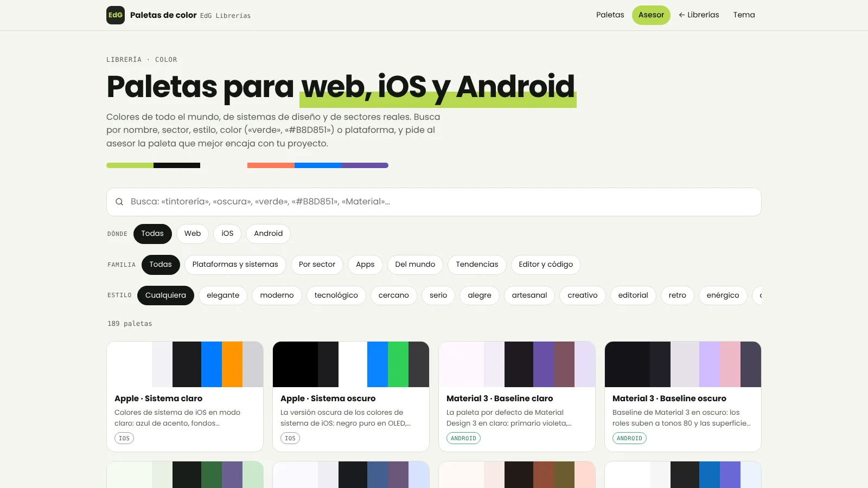Go back to Librerías link
Screen dimensions: 868x488
click(699, 15)
